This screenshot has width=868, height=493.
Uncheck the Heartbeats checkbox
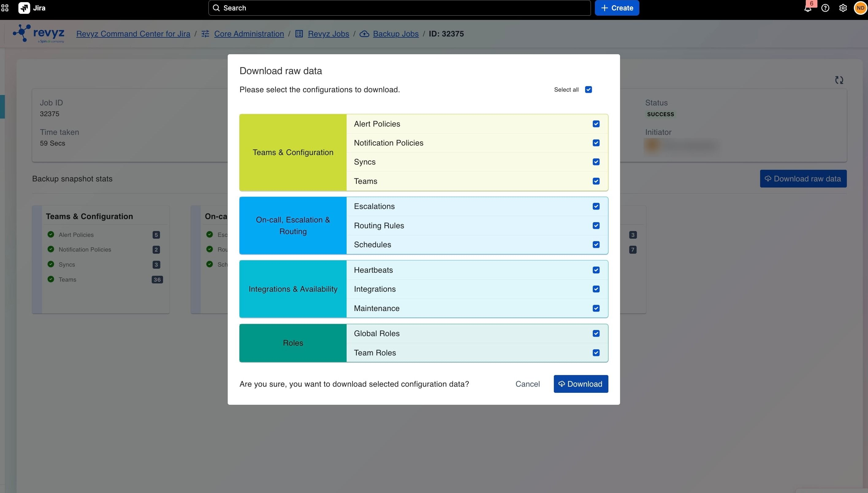[x=596, y=270]
